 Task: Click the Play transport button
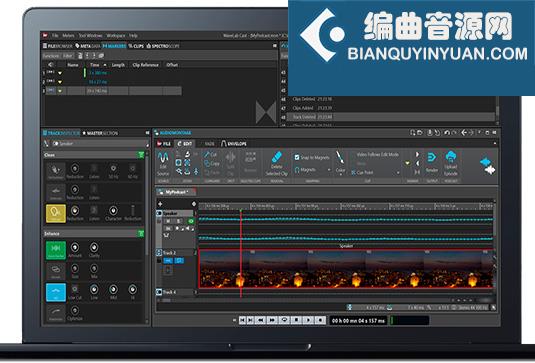(308, 320)
